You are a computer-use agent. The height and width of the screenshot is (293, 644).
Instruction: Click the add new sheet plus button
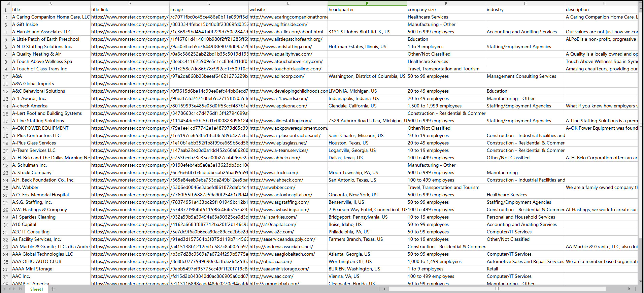coord(53,289)
